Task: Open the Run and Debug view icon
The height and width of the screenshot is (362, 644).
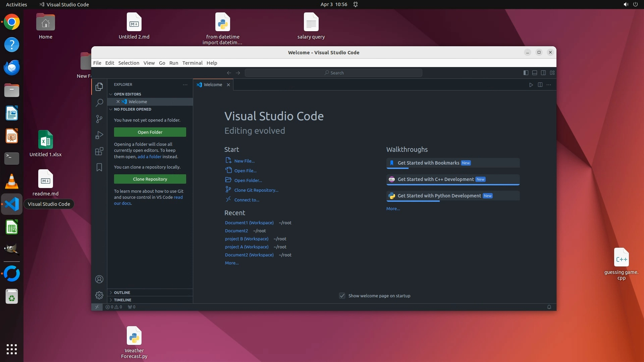Action: (99, 135)
